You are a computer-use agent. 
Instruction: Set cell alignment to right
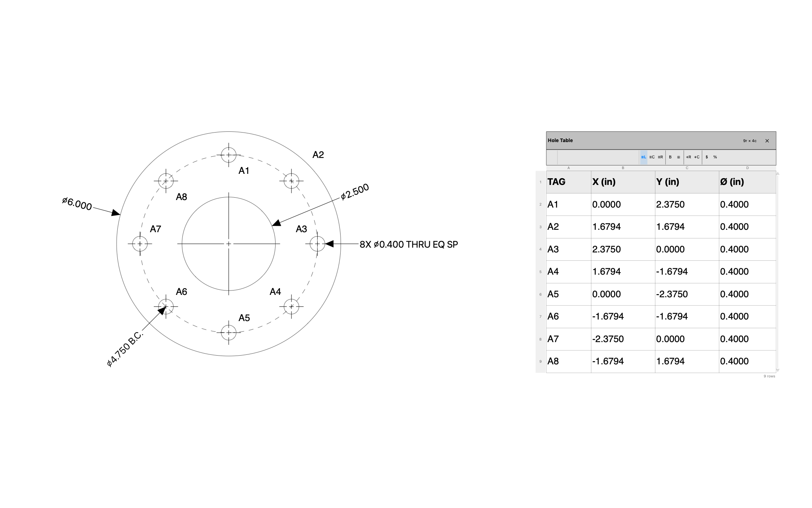click(x=660, y=157)
